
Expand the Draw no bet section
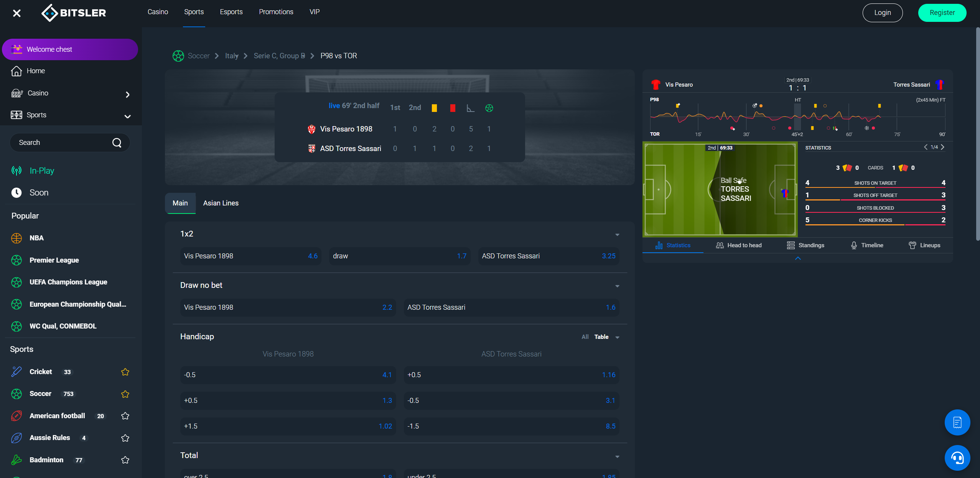[x=618, y=285]
